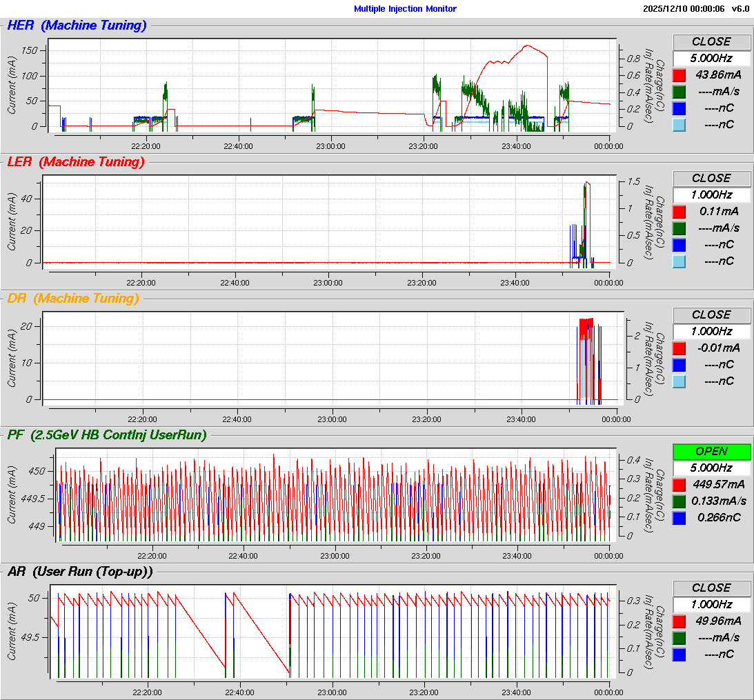Toggle the HER CLOSE status button
754x700 pixels.
[x=711, y=42]
